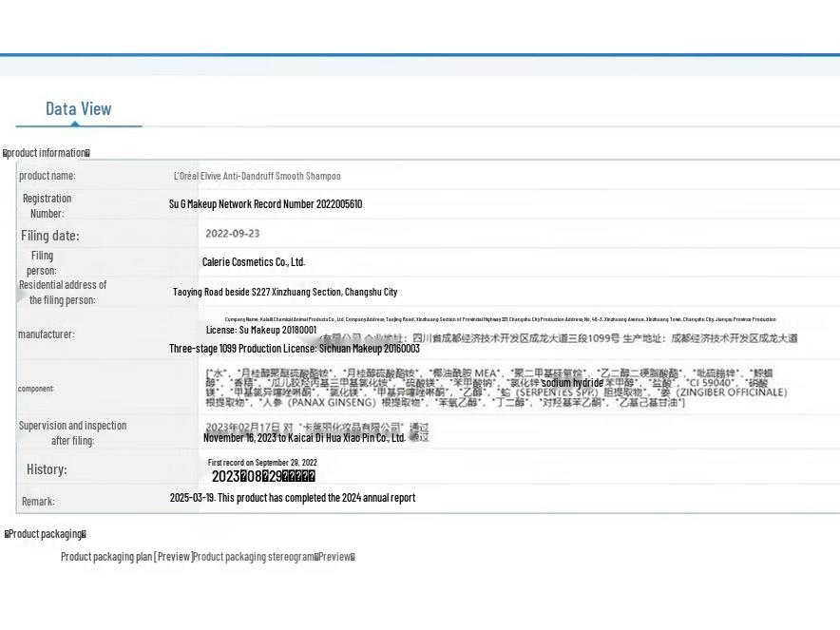Screen dimensions: 840x630
Task: Click the Product packaging section header
Action: point(46,534)
